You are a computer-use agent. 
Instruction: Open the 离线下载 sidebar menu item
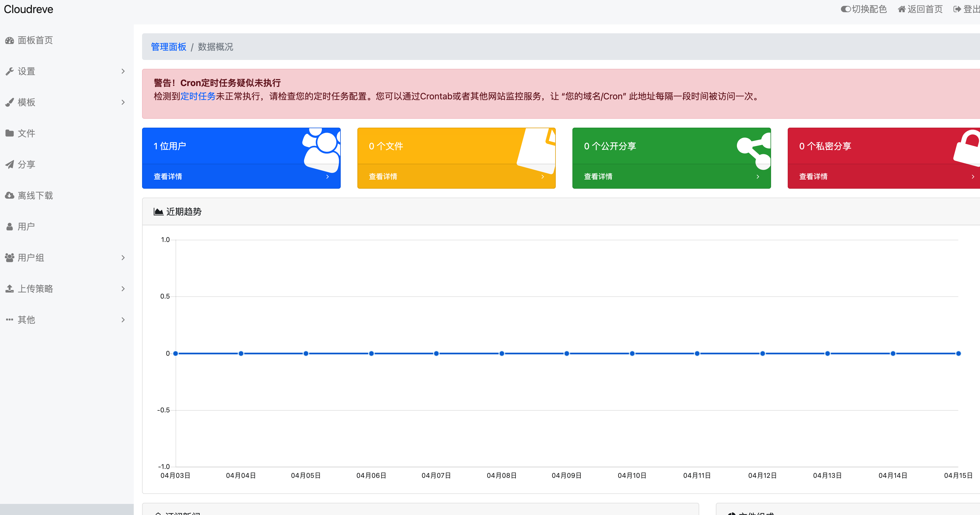67,196
